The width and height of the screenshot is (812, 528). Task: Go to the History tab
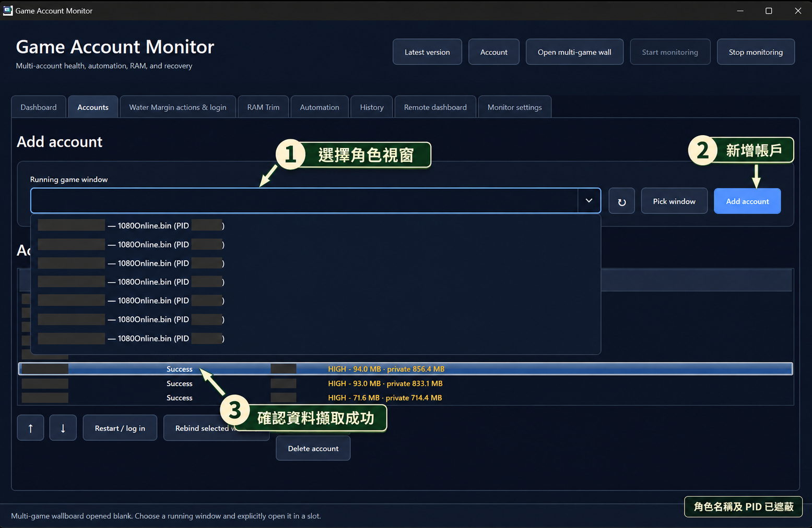click(x=372, y=107)
